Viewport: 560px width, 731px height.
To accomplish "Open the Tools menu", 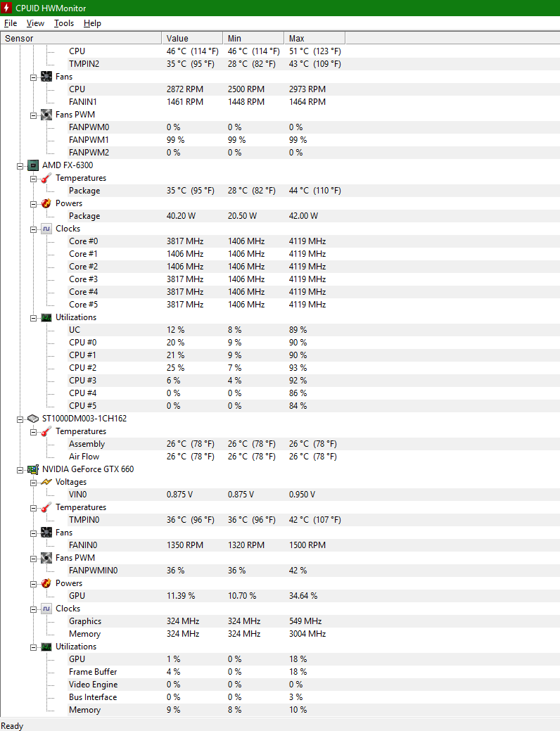I will click(x=64, y=23).
